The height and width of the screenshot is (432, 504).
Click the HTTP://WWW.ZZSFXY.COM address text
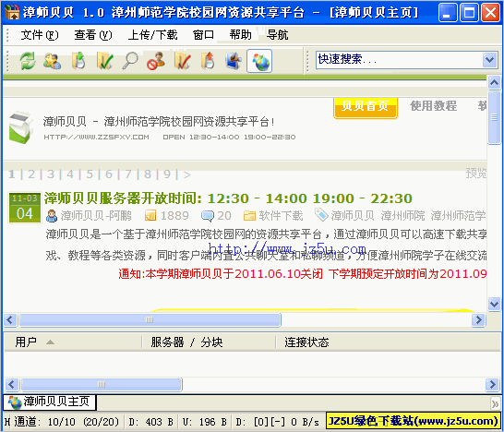click(96, 137)
